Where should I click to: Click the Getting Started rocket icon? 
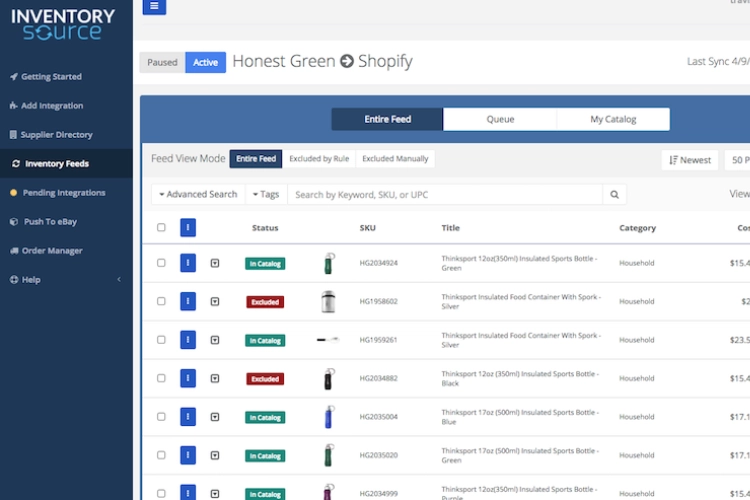point(14,77)
